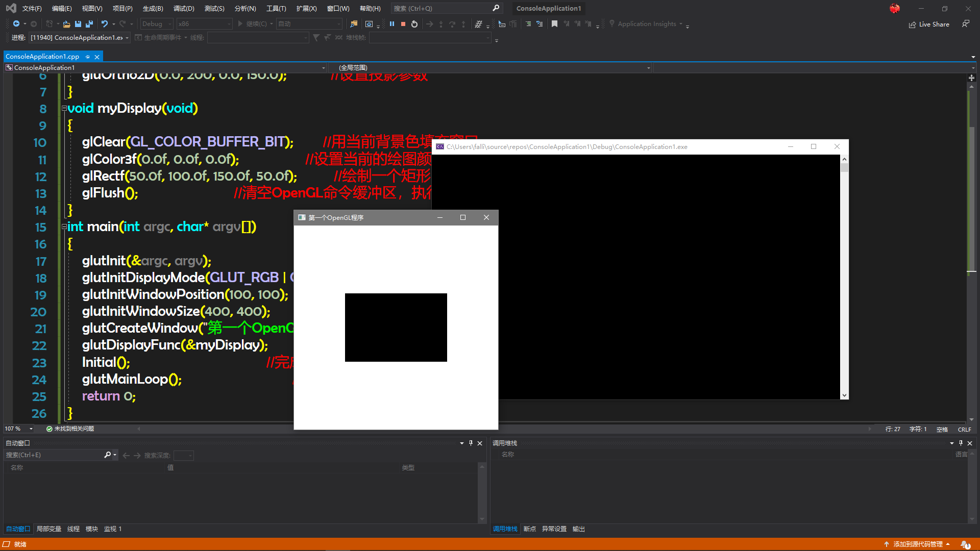
Task: Open file with the folder icon
Action: 66,24
